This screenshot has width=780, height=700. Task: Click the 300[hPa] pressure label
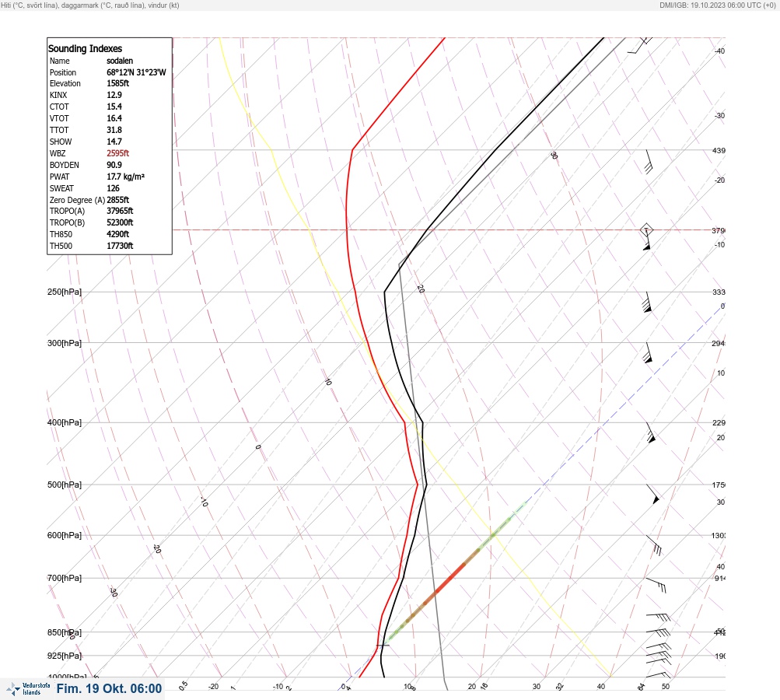pyautogui.click(x=65, y=343)
